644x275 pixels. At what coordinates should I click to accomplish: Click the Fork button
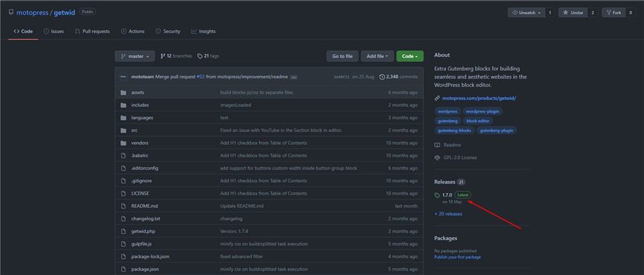[613, 13]
